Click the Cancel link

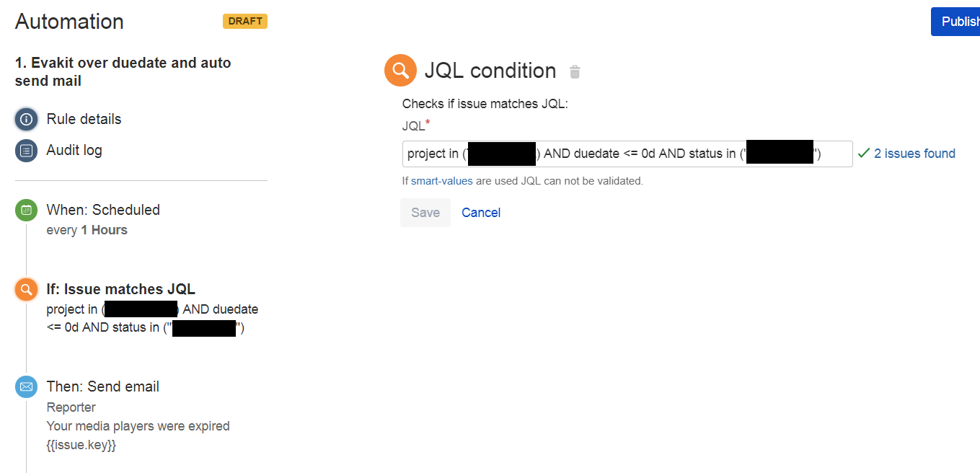[x=481, y=213]
